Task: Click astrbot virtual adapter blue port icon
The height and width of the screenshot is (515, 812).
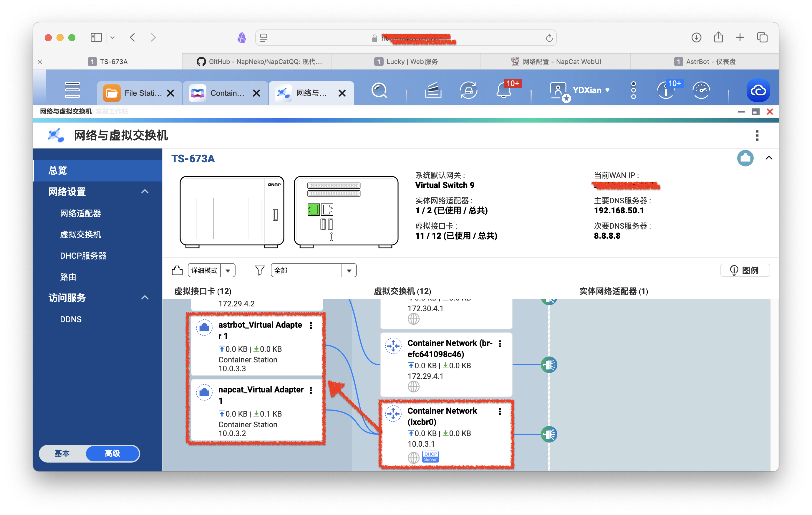Action: point(204,327)
